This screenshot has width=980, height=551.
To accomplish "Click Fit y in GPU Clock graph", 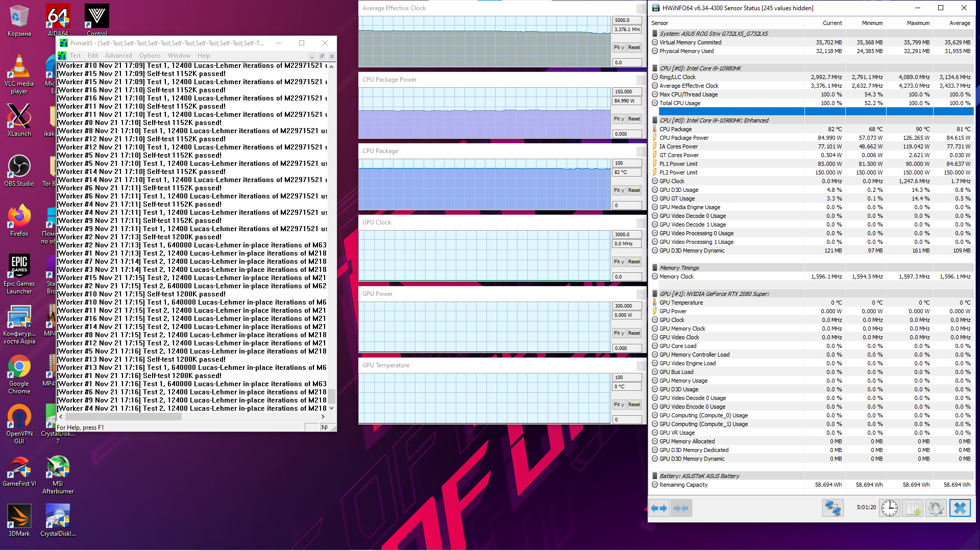I will point(619,261).
